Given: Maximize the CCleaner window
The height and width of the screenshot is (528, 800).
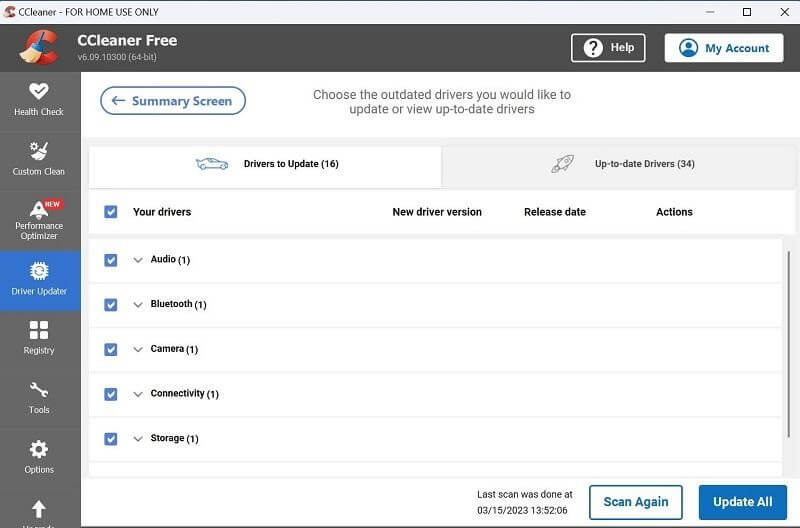Looking at the screenshot, I should (x=747, y=12).
